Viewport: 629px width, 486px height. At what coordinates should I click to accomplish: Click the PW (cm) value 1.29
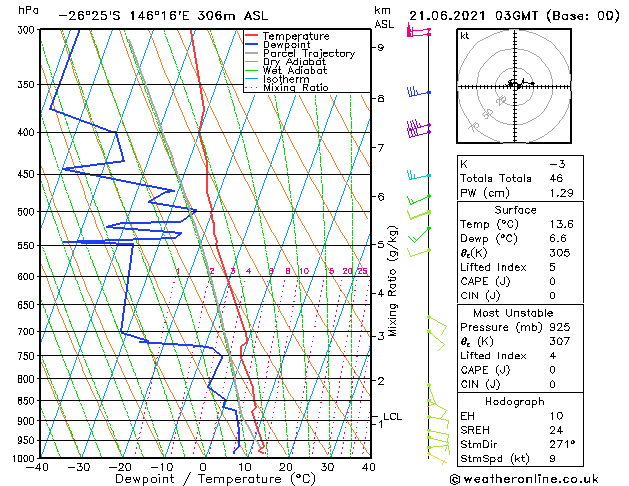coord(561,193)
